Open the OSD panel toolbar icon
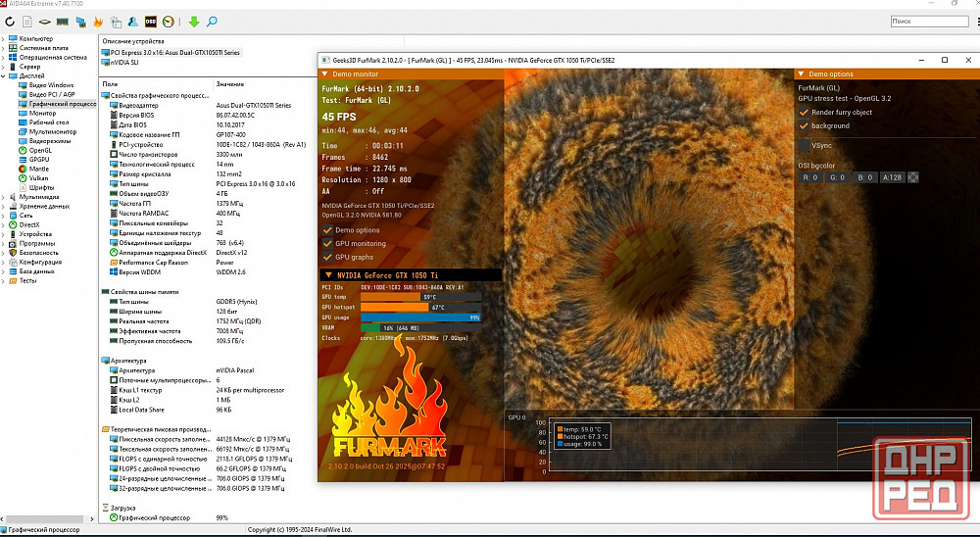 tap(150, 22)
